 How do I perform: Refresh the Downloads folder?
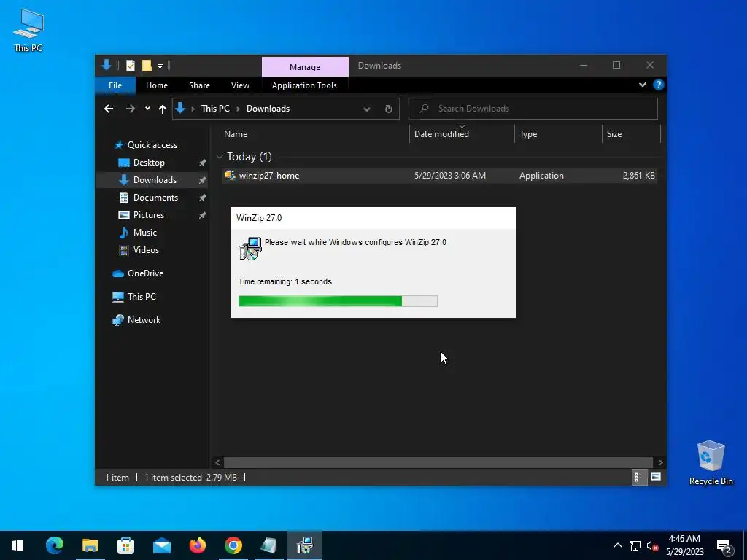(x=389, y=109)
